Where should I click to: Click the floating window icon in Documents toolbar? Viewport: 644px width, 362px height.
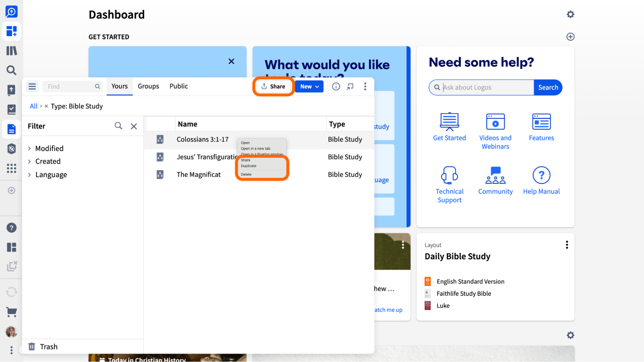(350, 86)
